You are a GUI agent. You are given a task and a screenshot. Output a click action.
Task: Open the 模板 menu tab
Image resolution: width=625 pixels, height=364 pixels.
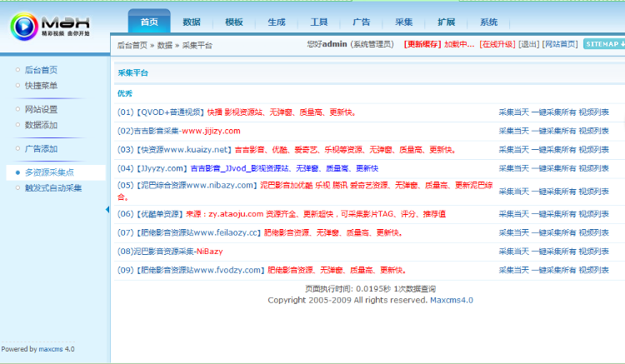point(234,22)
